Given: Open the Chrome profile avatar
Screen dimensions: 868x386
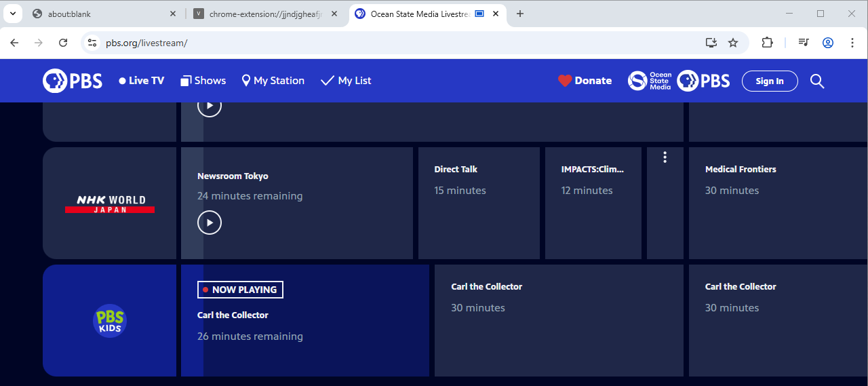Looking at the screenshot, I should [828, 43].
